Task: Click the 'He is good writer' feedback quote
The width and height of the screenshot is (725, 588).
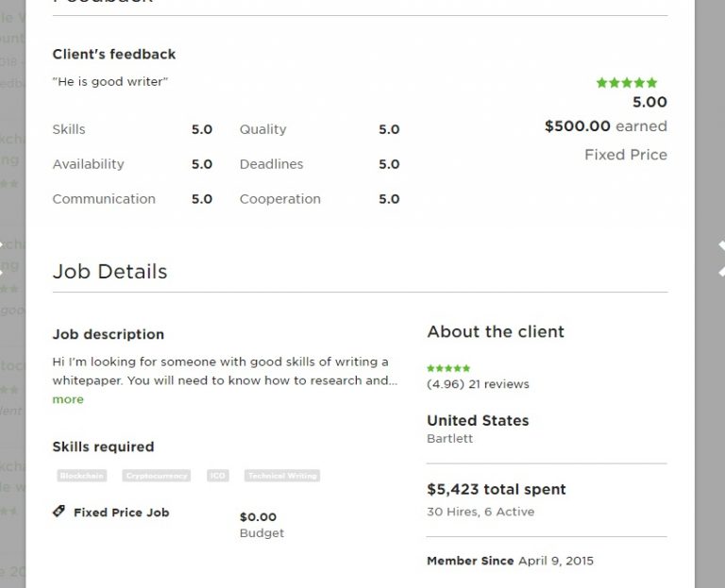Action: (x=110, y=82)
